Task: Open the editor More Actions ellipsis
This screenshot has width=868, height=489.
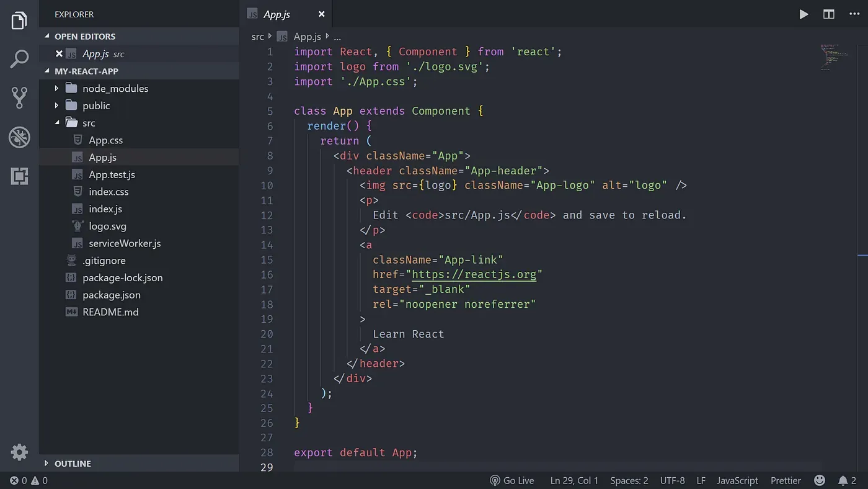Action: tap(854, 14)
